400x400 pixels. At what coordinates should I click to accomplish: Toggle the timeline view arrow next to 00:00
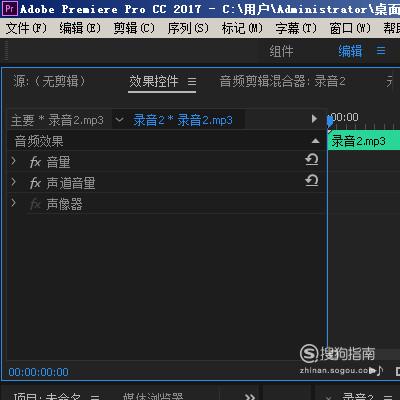314,119
